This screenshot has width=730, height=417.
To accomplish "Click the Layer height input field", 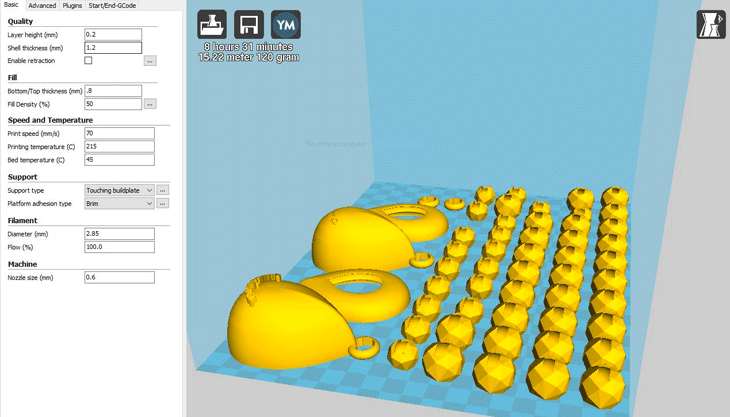I will pyautogui.click(x=113, y=34).
